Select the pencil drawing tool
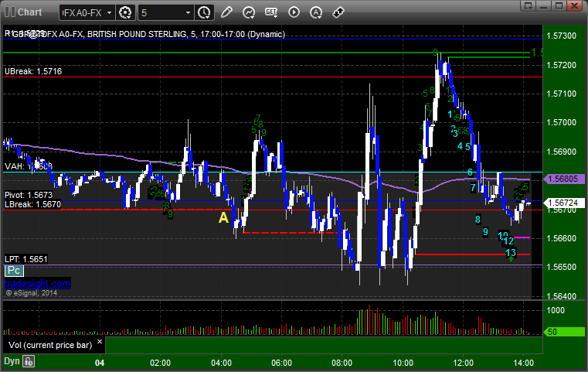This screenshot has width=588, height=372. (226, 12)
